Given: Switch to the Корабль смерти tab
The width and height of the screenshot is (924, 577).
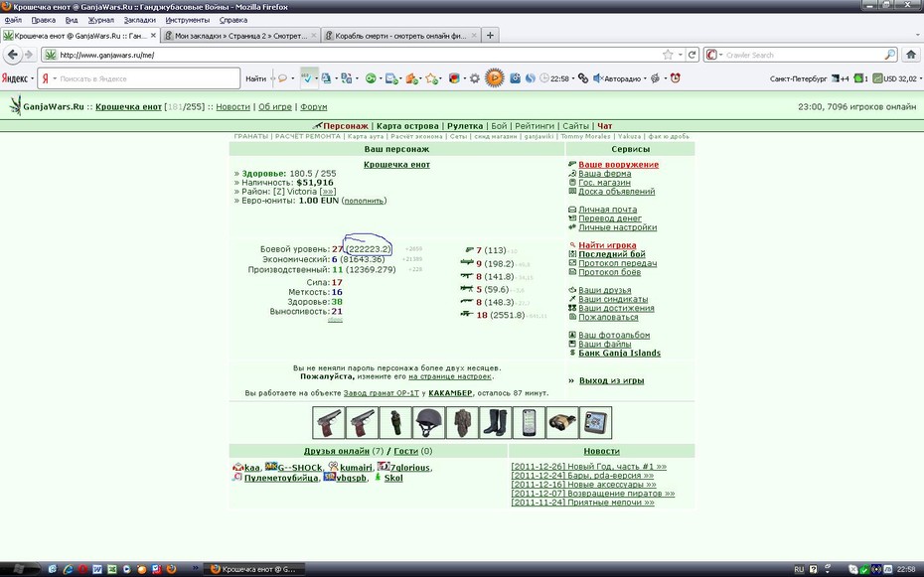Looking at the screenshot, I should pyautogui.click(x=400, y=36).
